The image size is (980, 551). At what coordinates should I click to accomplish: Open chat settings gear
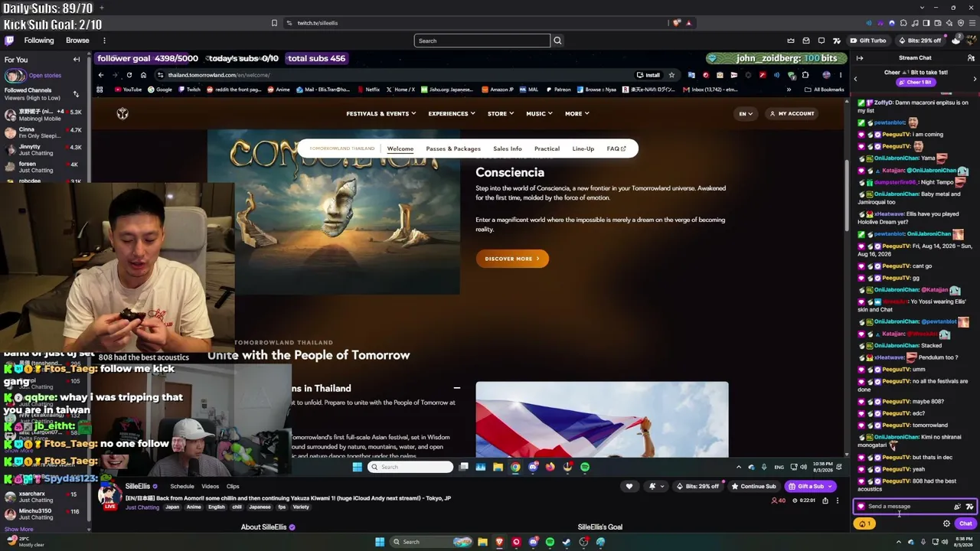point(946,524)
